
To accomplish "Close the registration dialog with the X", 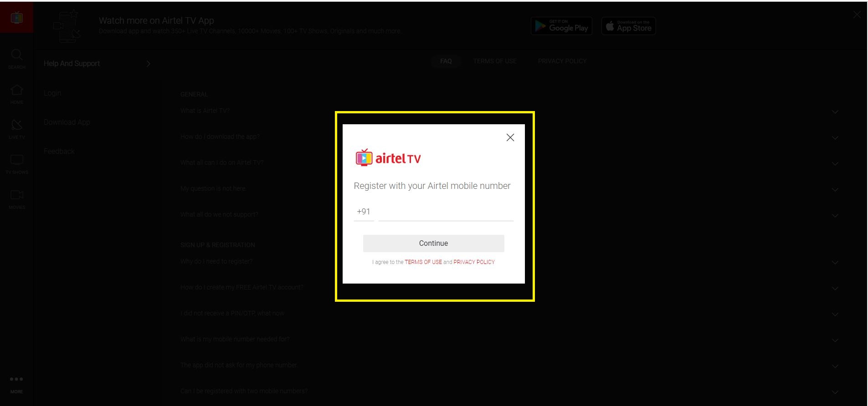I will pyautogui.click(x=510, y=137).
